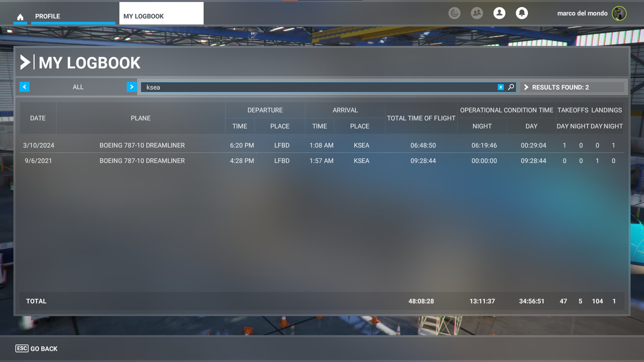
Task: Open the achievements spiral icon
Action: tap(454, 13)
